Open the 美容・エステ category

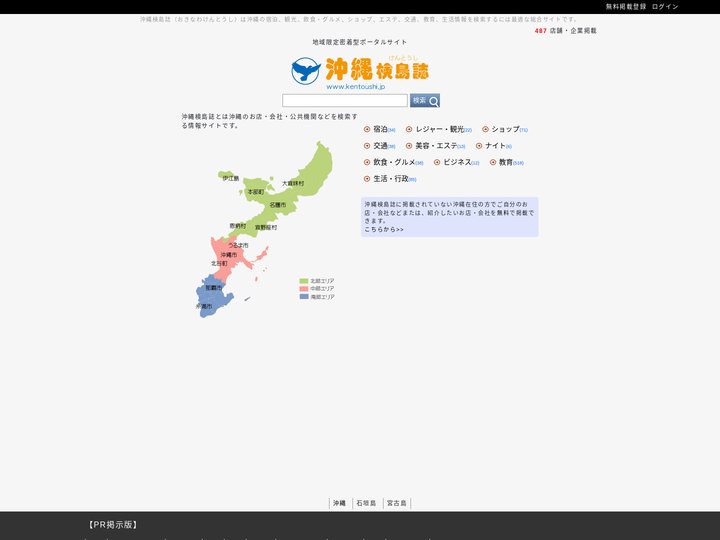click(x=436, y=146)
